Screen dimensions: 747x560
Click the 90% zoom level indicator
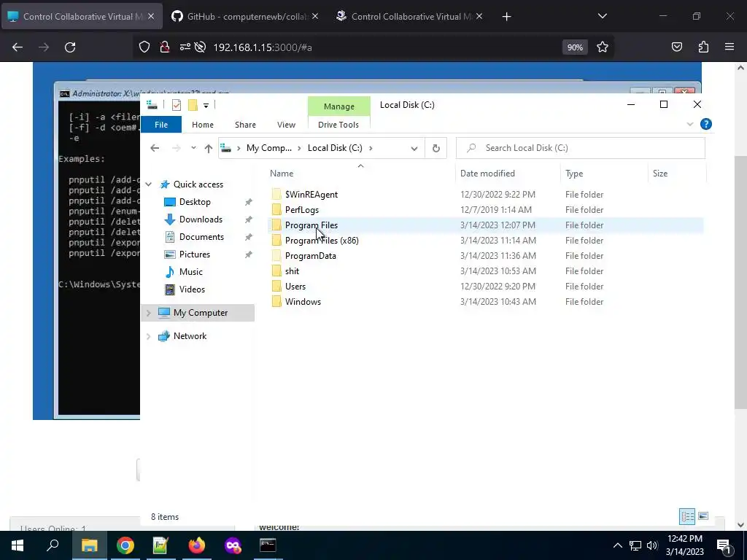575,47
